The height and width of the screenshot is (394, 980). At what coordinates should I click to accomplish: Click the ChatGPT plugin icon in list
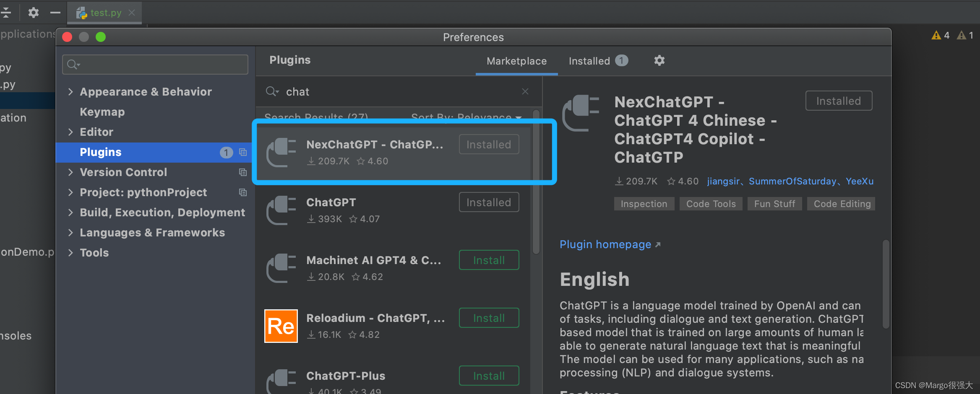[281, 210]
